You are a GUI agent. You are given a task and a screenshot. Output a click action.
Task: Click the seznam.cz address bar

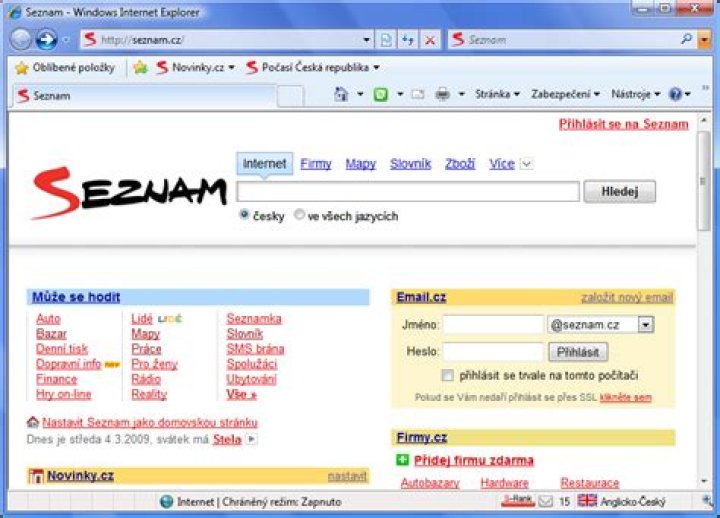(x=225, y=40)
